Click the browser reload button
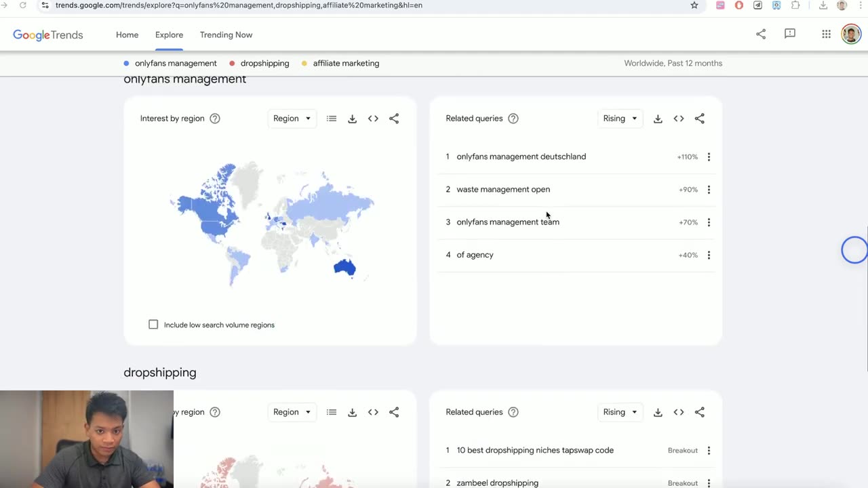Image resolution: width=868 pixels, height=488 pixels. tap(22, 5)
